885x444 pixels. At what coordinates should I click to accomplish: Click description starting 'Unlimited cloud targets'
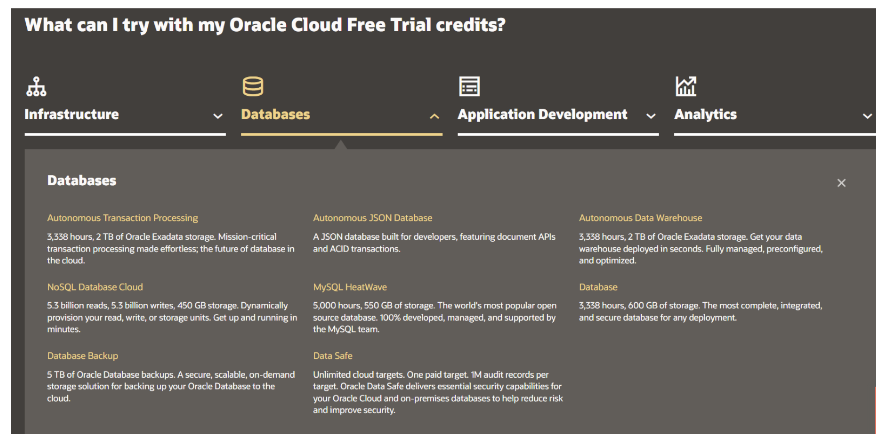click(438, 392)
